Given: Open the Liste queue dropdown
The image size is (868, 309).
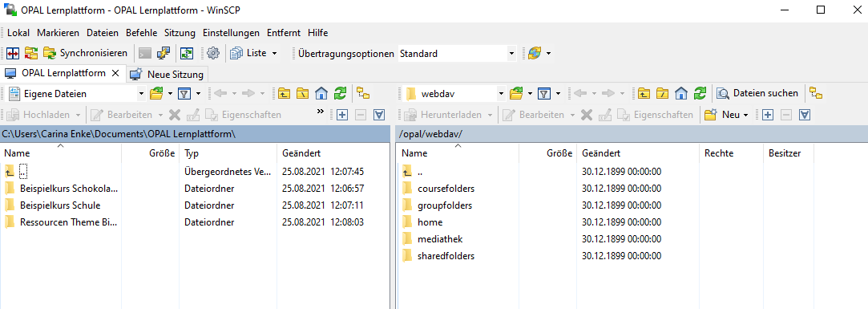Looking at the screenshot, I should coord(254,53).
